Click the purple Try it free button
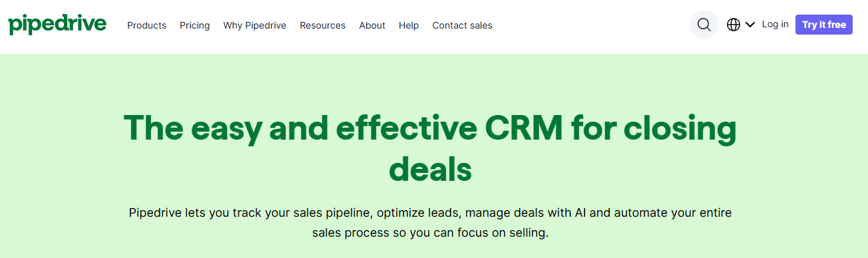 (x=824, y=25)
